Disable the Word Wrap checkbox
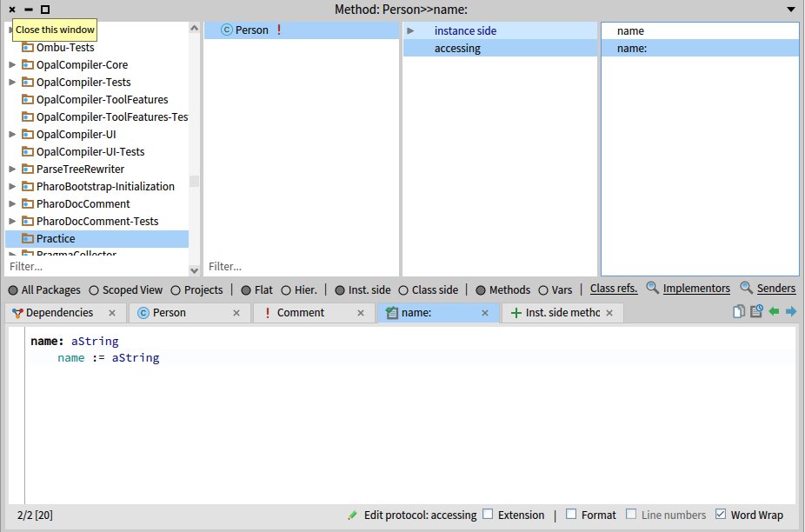805x532 pixels. pos(721,515)
